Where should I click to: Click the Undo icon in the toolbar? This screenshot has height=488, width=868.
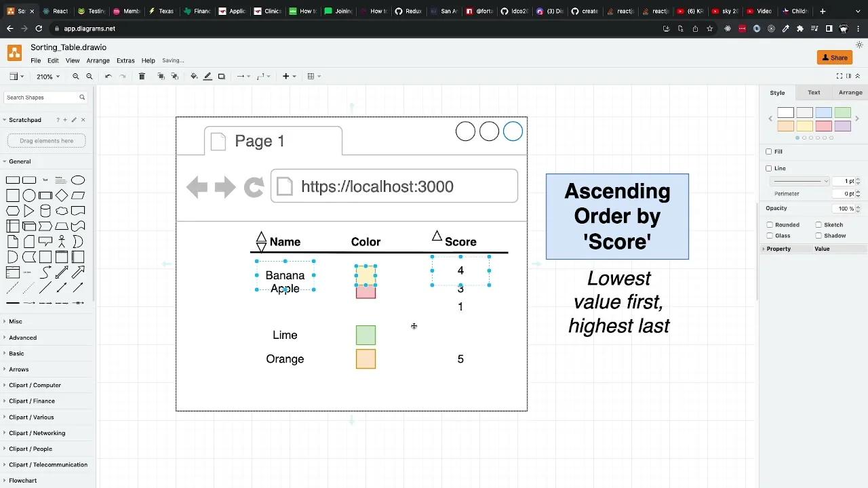click(108, 76)
